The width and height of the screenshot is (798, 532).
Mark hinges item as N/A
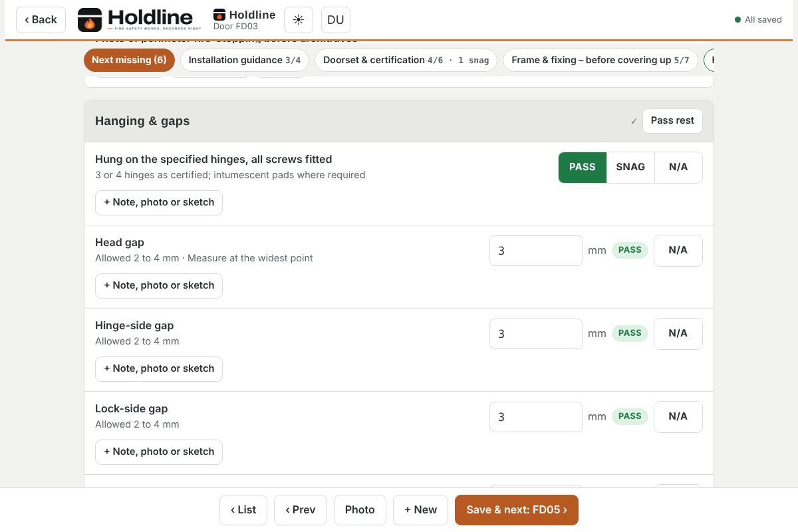click(678, 168)
